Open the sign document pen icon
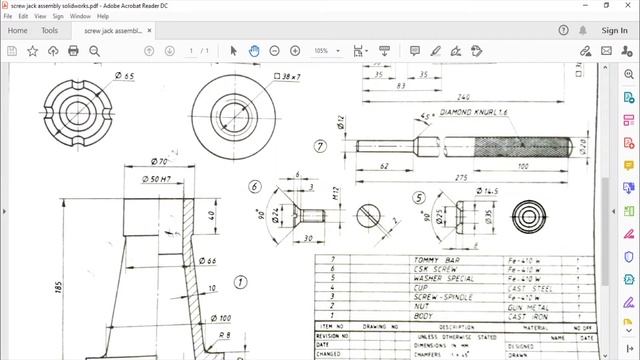 point(456,51)
